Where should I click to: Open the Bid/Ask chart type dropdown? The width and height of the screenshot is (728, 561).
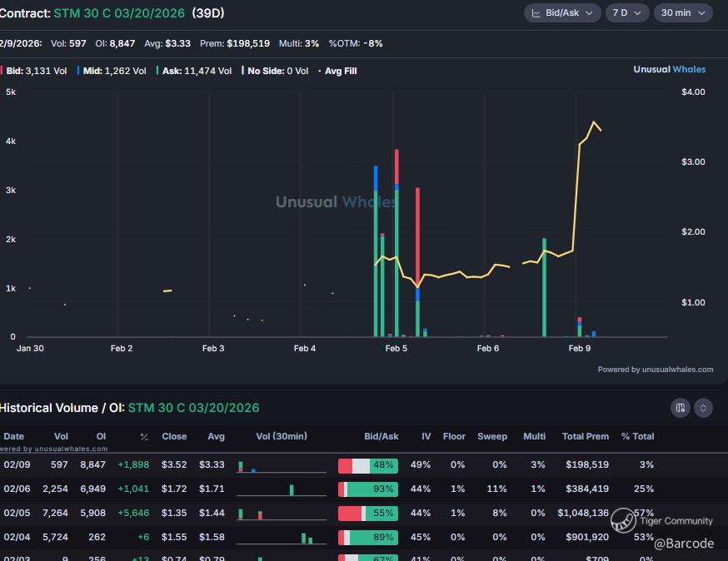tap(562, 13)
